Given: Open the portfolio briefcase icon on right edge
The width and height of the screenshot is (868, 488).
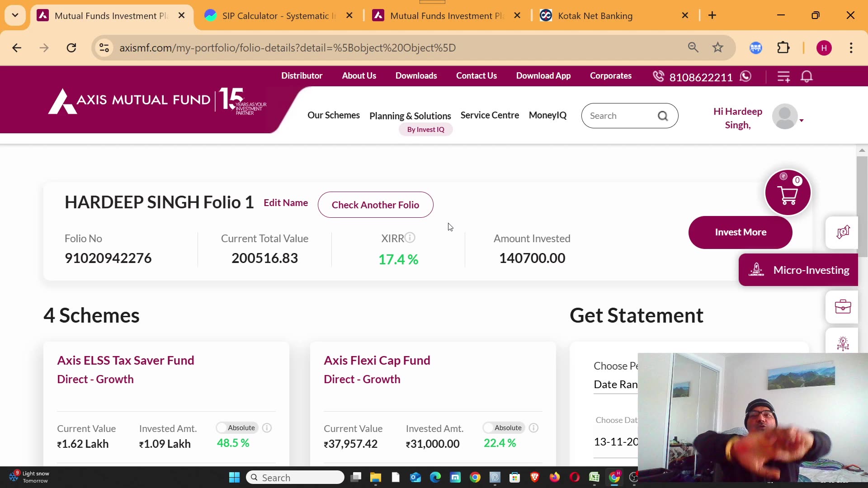Looking at the screenshot, I should click(x=843, y=307).
